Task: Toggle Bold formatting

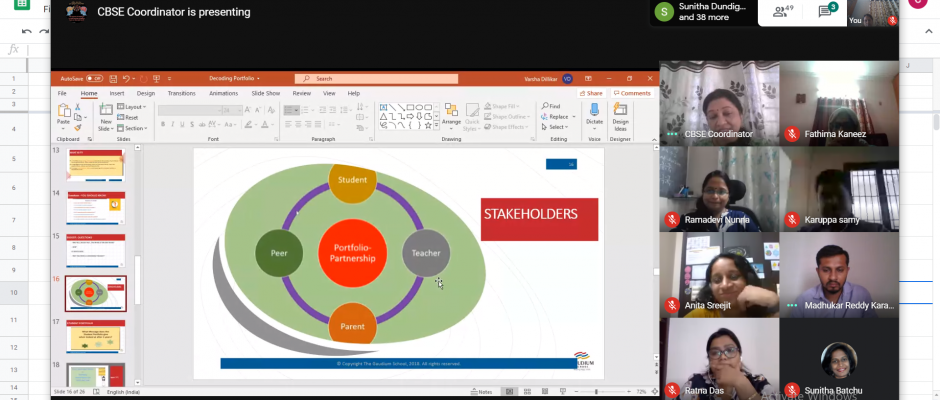Action: pos(163,124)
